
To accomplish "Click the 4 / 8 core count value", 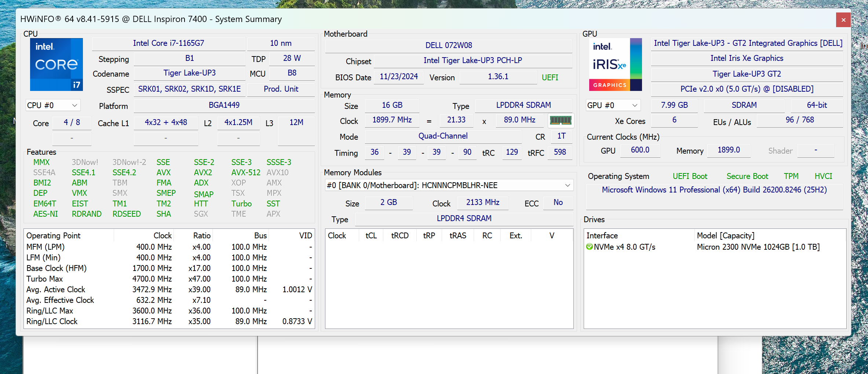I will 72,122.
